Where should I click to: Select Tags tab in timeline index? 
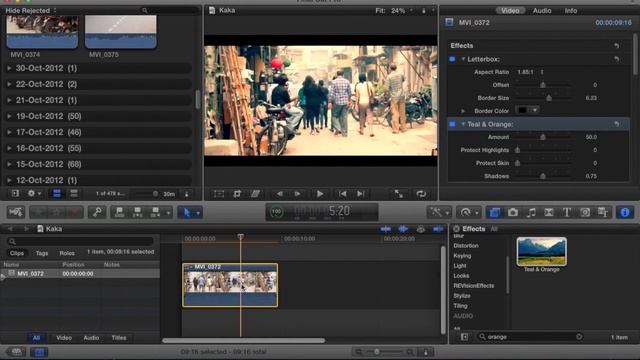(42, 253)
